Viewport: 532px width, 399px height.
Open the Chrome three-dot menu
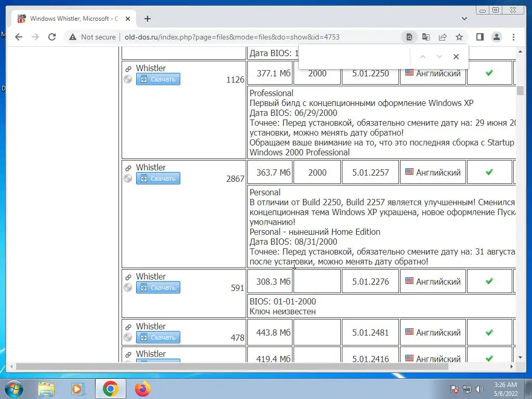pyautogui.click(x=513, y=37)
